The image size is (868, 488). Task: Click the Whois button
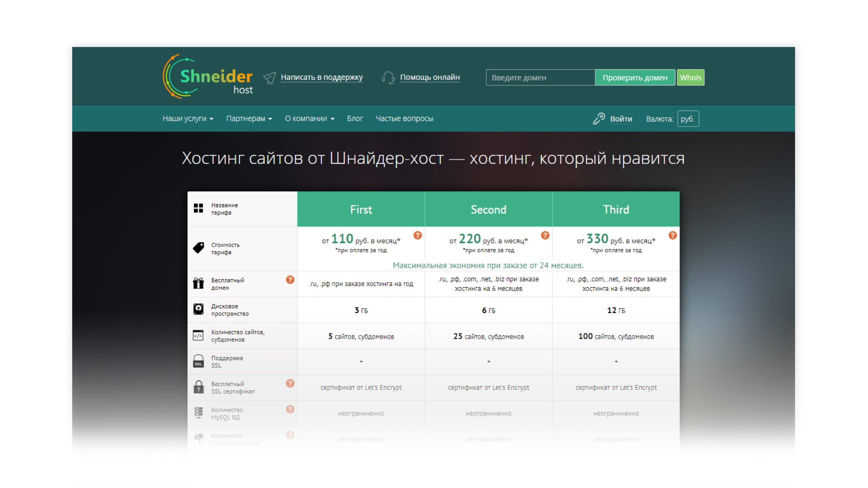click(x=691, y=77)
